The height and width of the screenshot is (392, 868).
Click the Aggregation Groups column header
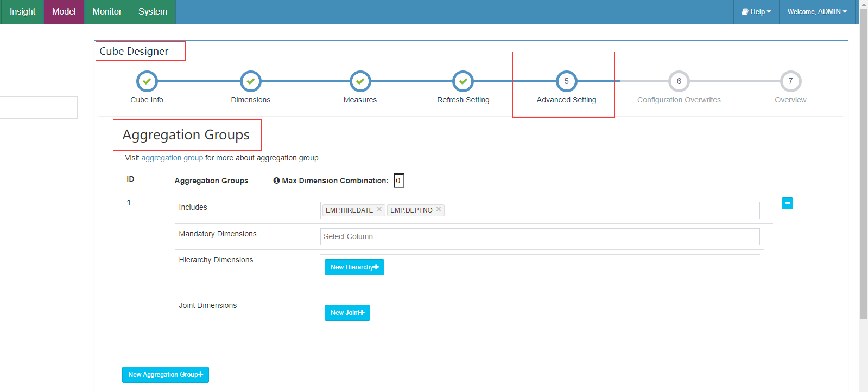point(211,181)
